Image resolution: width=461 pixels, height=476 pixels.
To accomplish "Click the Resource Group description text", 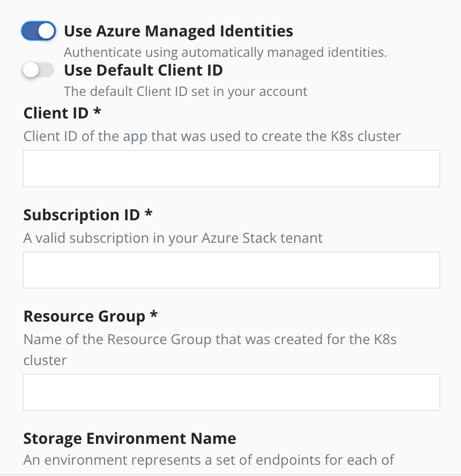I will click(x=210, y=340).
